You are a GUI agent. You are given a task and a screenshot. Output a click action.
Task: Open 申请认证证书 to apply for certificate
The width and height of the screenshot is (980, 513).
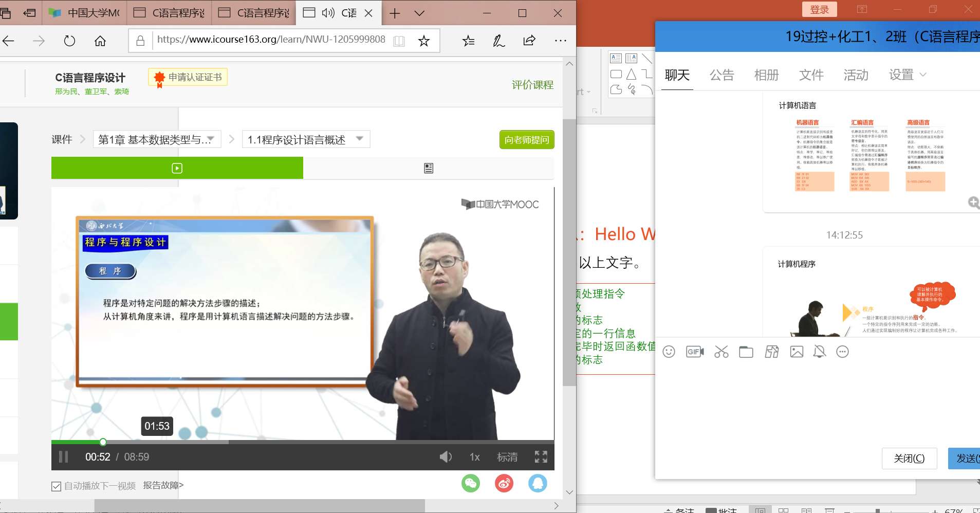188,77
